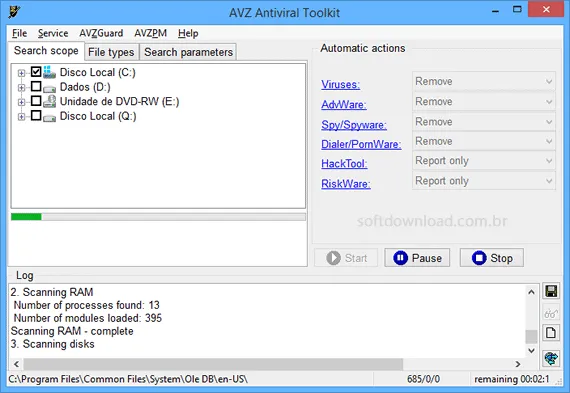Open the Help menu

point(188,33)
